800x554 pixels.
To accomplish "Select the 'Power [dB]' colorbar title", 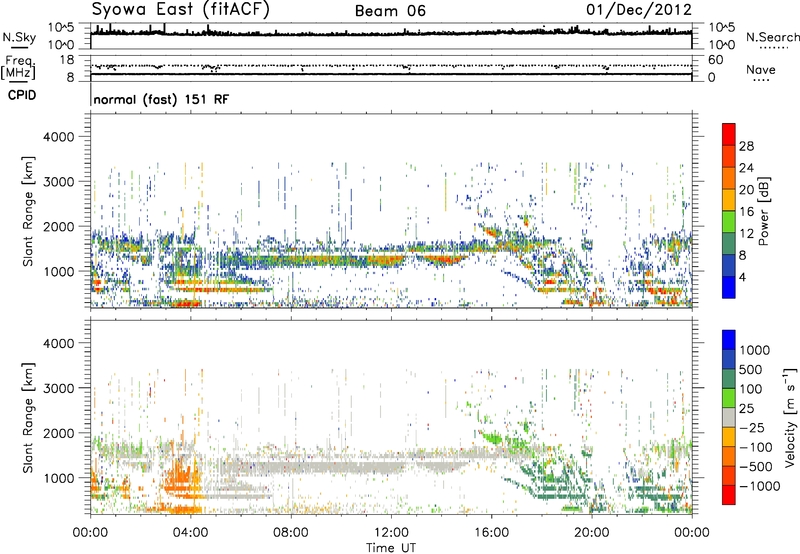I will [x=764, y=211].
